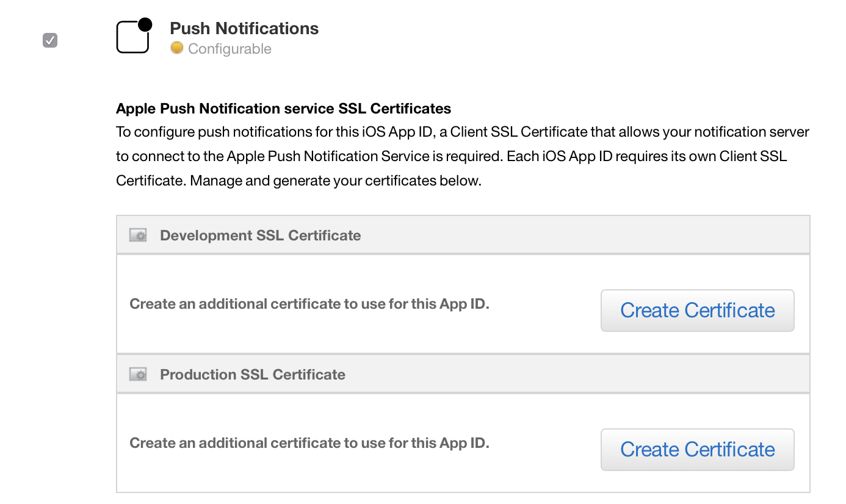Create a Development SSL certificate
The width and height of the screenshot is (846, 504).
click(x=697, y=311)
